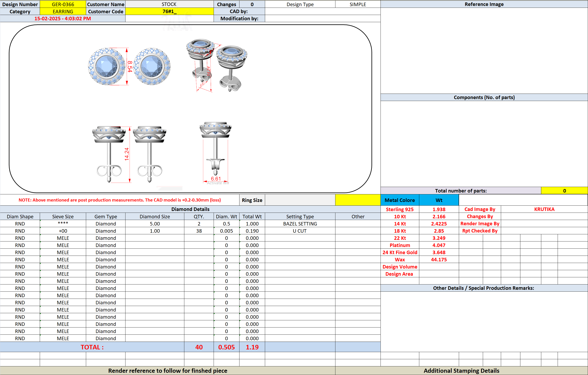
Task: Click the Diam. Wt value 0.005
Action: 226,231
